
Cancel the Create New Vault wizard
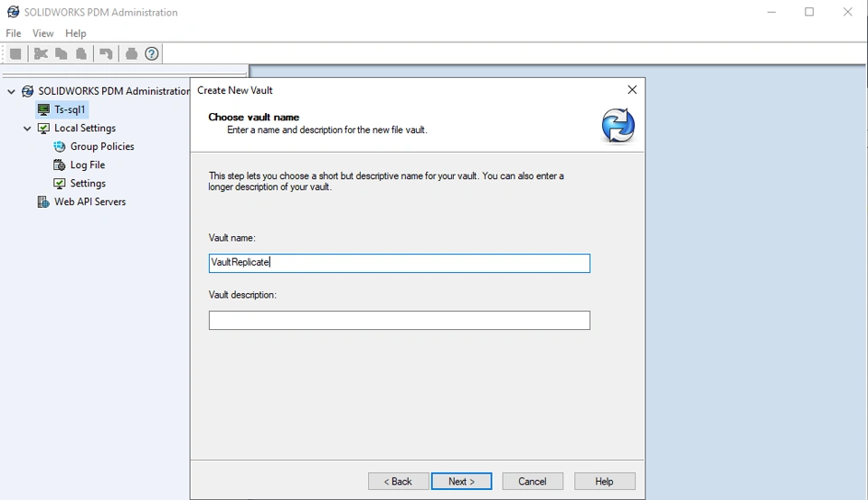tap(532, 481)
